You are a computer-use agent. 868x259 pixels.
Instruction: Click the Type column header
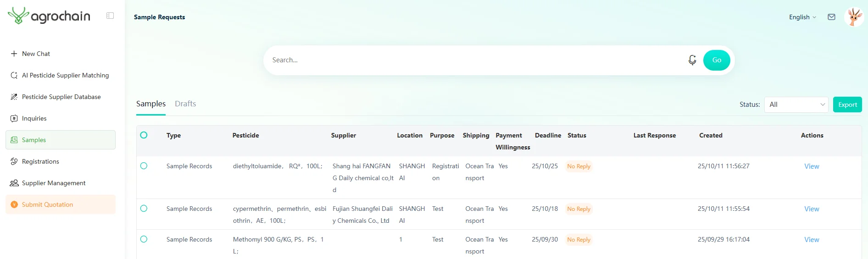[x=173, y=135]
